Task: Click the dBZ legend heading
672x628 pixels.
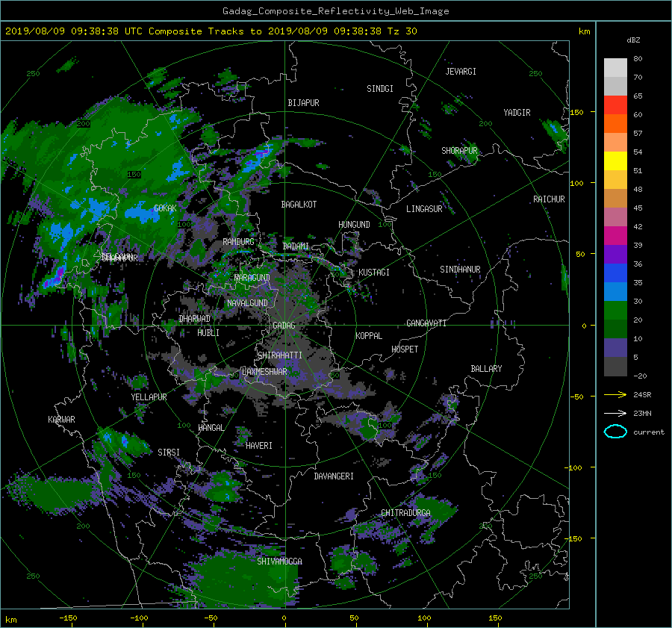Action: click(x=633, y=40)
